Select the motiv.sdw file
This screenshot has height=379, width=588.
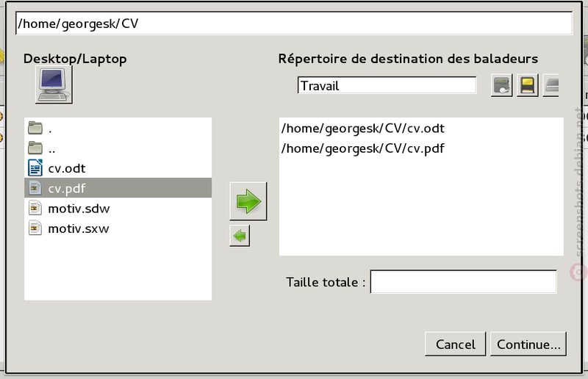coord(118,208)
